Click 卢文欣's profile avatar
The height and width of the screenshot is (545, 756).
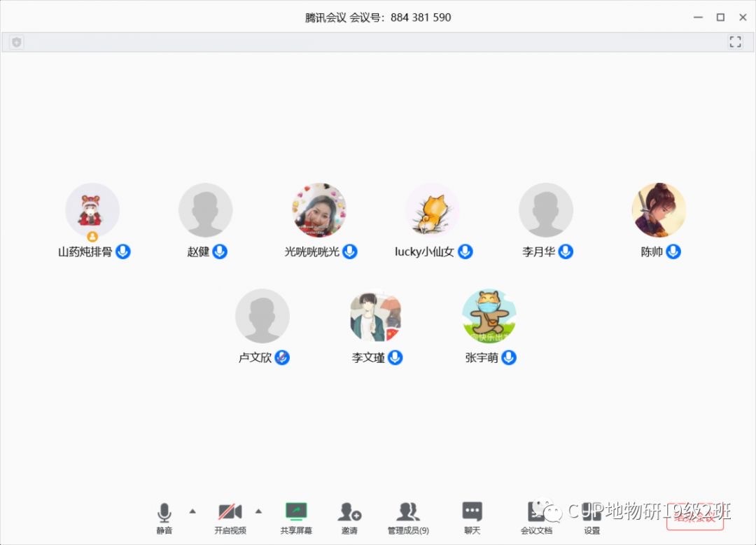pyautogui.click(x=262, y=316)
